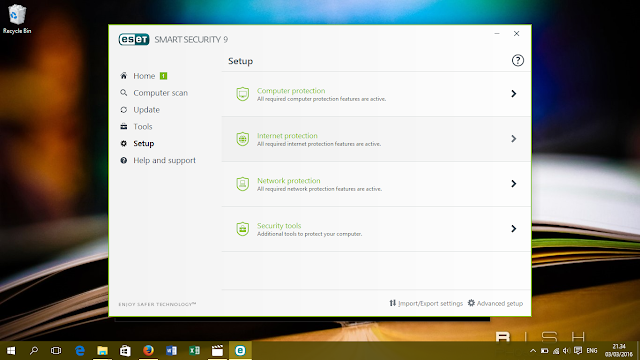Open Task View on the taskbar

(x=56, y=351)
